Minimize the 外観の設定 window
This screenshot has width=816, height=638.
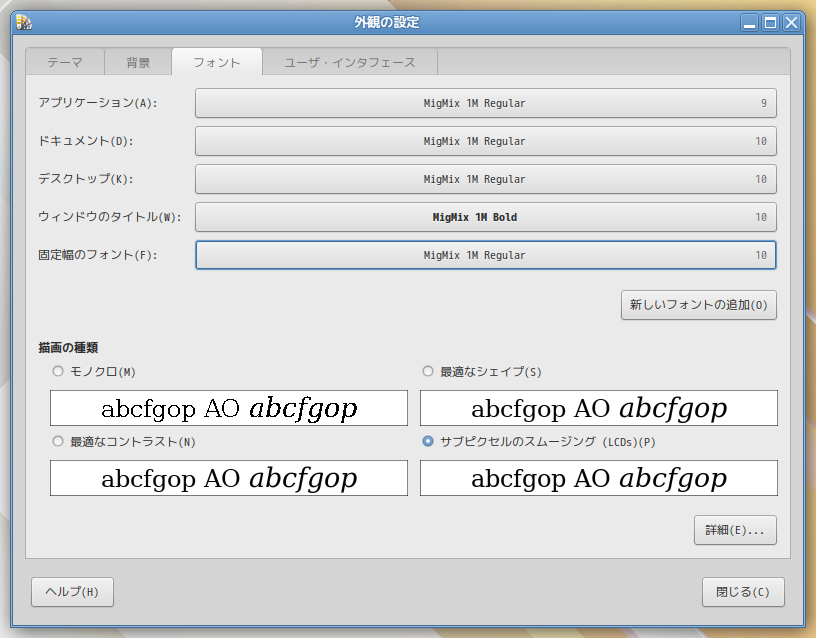(x=749, y=22)
